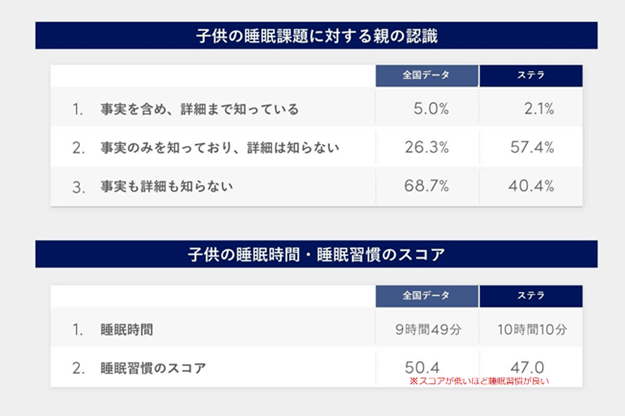Screen dimensions: 625x416
Task: Click the red note ※スコアが低いほど睡眠習慣が良い
Action: click(479, 382)
